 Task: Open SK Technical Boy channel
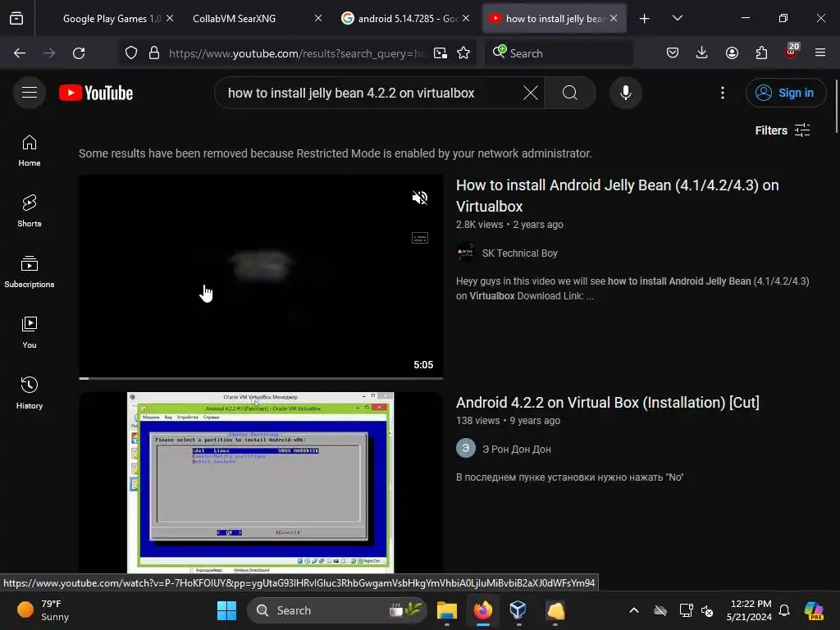[519, 253]
